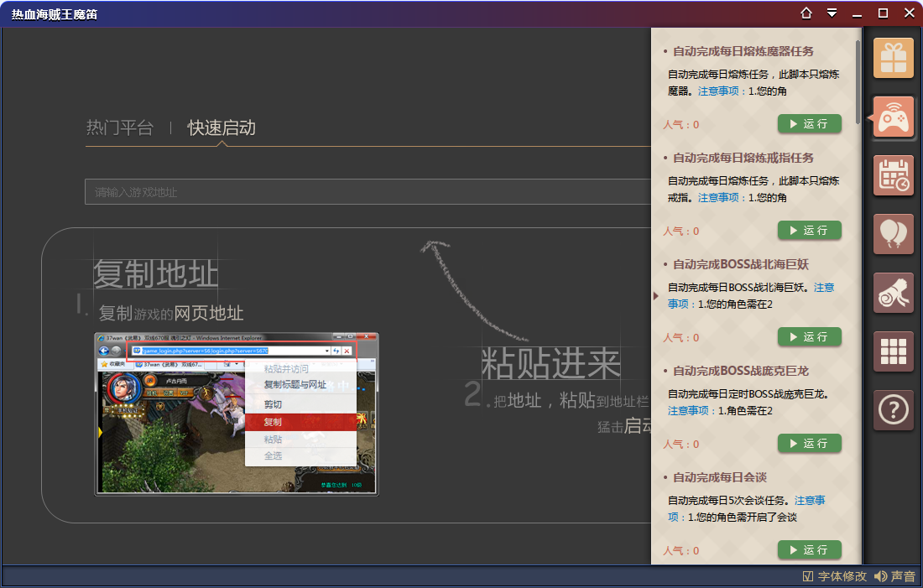Open the daily sign-in calendar icon

coord(893,176)
